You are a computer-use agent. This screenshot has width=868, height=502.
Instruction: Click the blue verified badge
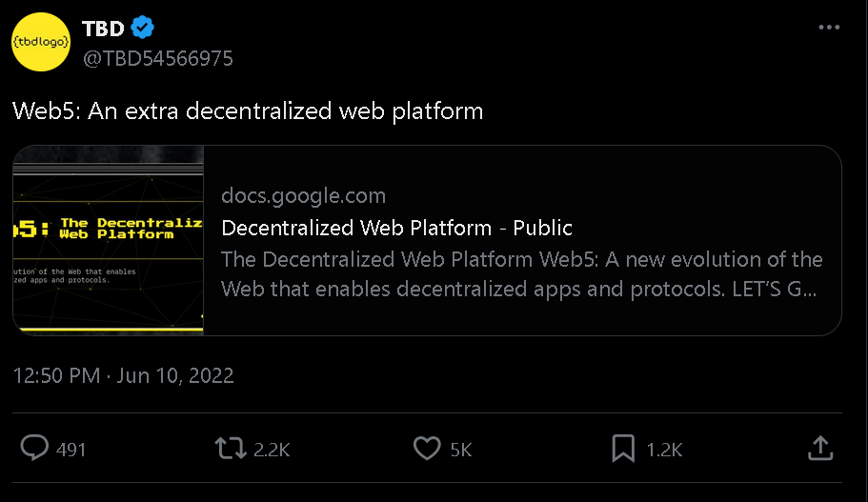(143, 28)
